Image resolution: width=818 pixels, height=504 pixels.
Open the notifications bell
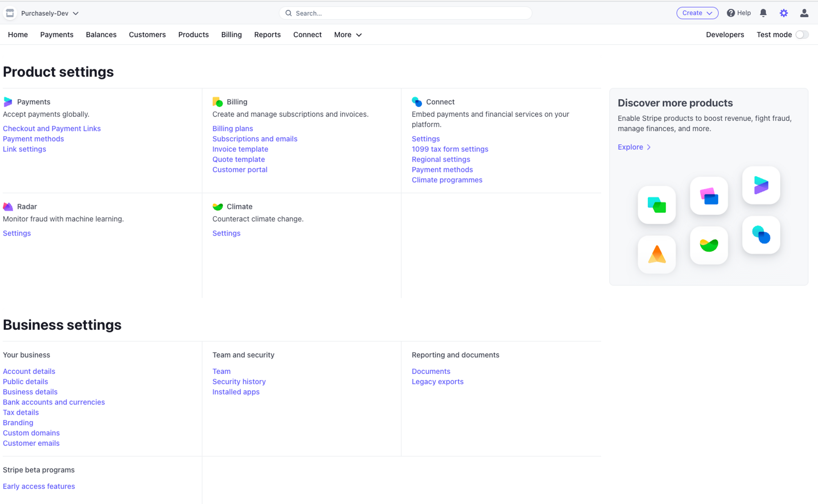click(x=763, y=13)
